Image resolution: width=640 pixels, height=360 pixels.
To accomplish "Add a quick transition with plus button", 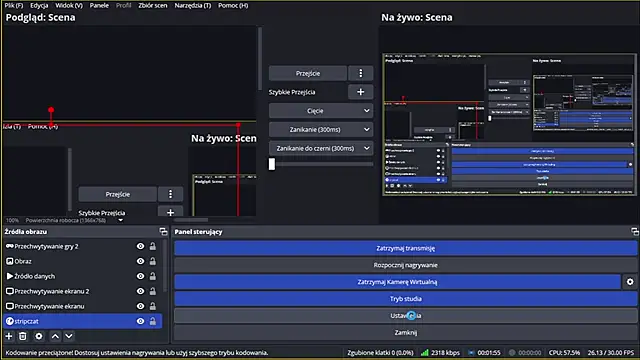I will (360, 92).
